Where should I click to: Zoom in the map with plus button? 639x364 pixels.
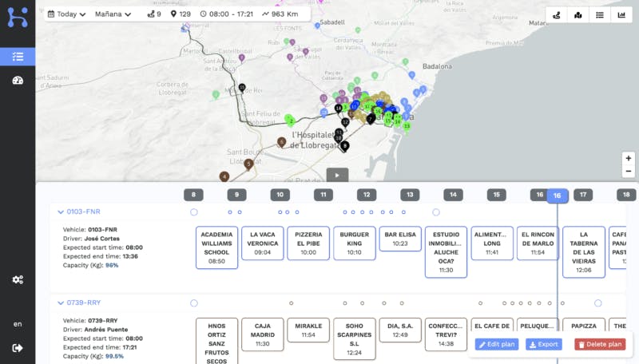629,158
